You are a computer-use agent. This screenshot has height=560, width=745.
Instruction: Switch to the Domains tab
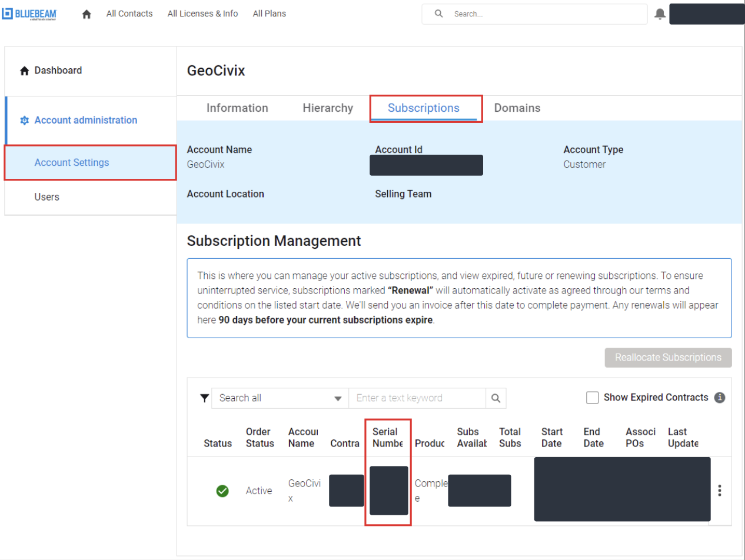[x=517, y=108]
